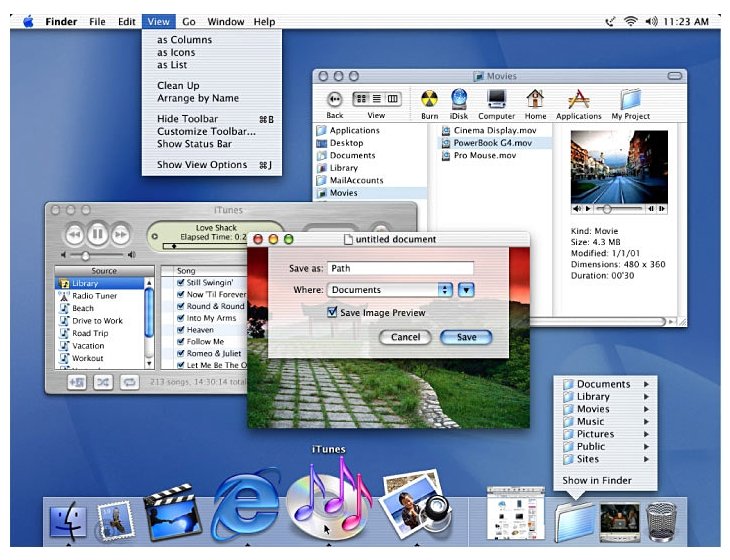Switch Movies window to list view

(x=377, y=99)
